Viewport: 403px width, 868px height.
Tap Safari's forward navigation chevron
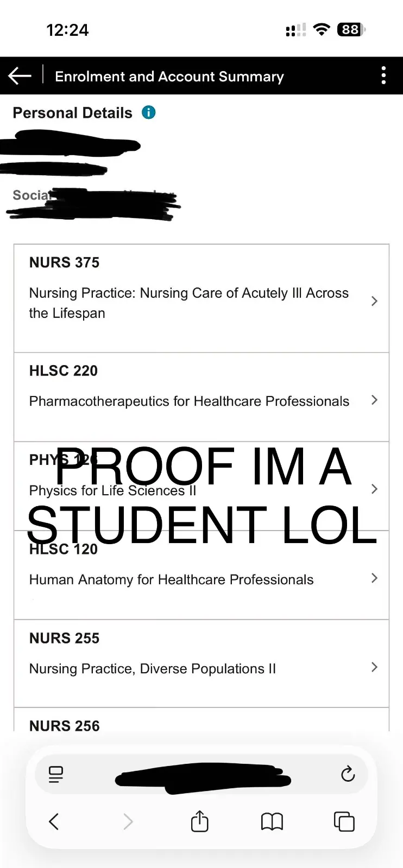[128, 821]
